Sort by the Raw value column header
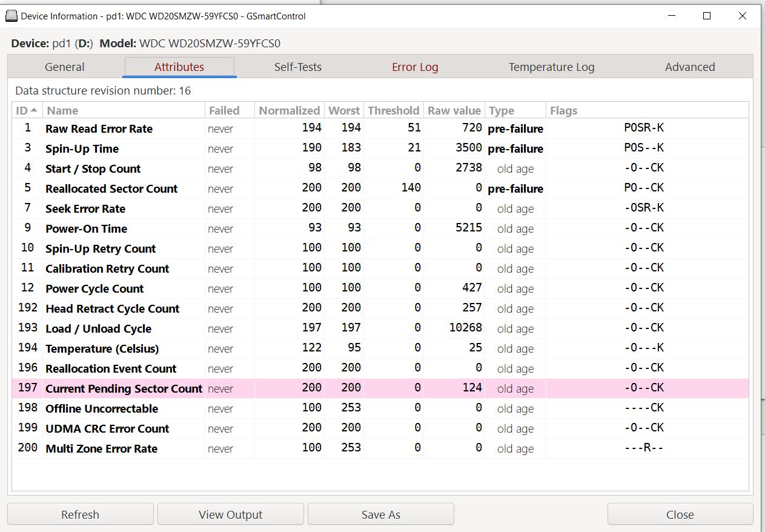The image size is (765, 532). tap(454, 110)
